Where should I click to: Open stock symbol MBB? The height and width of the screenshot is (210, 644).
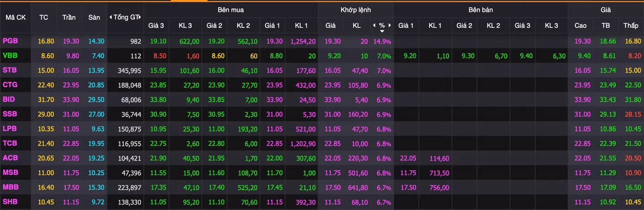(x=11, y=187)
